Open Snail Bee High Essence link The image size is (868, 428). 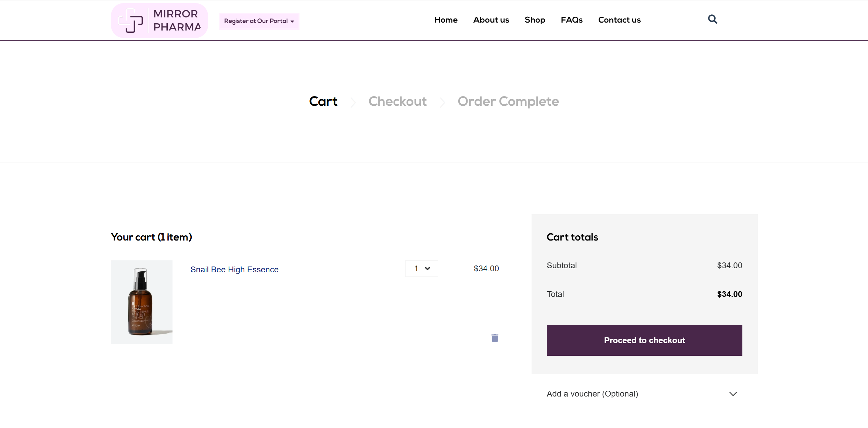click(234, 270)
